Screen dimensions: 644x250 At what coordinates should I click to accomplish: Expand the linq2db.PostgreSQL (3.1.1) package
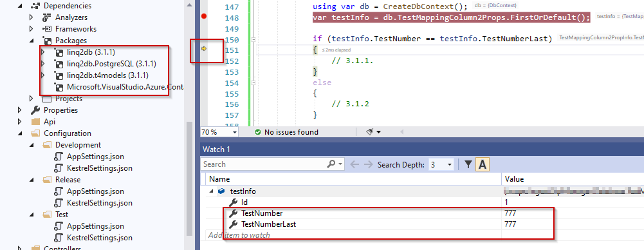point(43,64)
